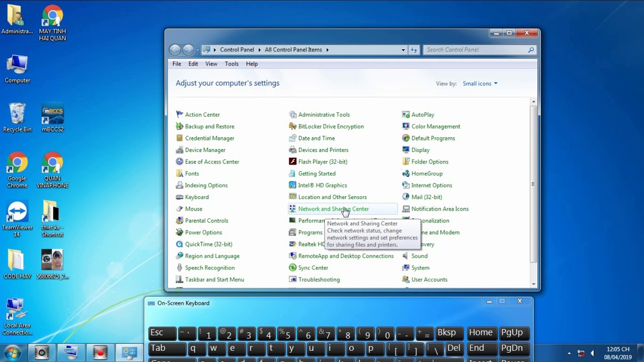Click the Flash Player (32-bit) icon

[x=293, y=162]
